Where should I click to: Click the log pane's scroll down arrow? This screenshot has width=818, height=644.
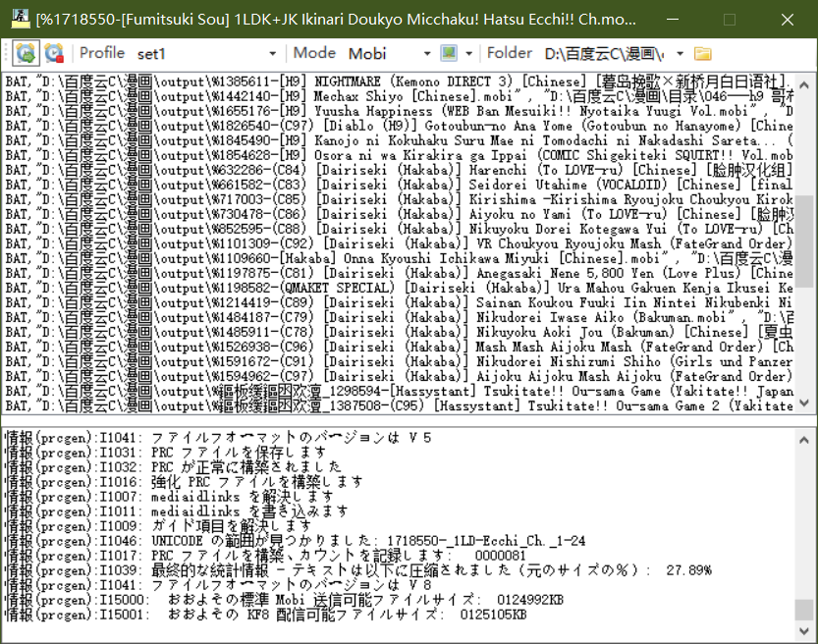804,631
